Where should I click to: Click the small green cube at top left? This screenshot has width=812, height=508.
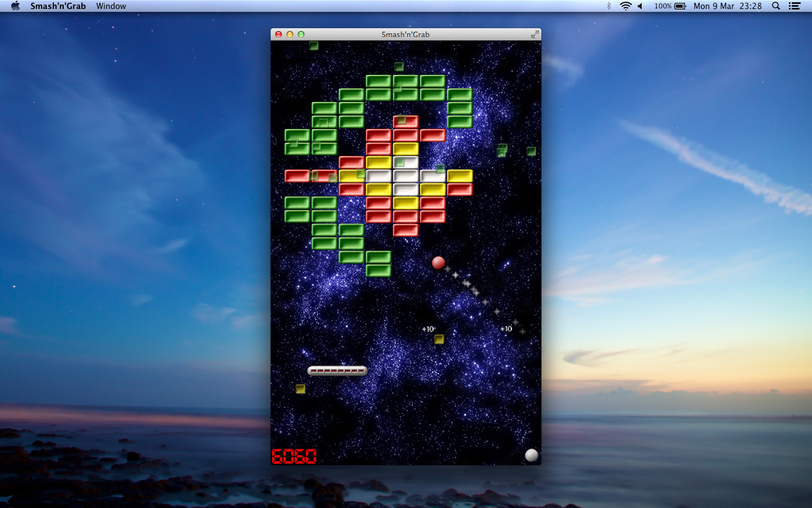point(314,46)
